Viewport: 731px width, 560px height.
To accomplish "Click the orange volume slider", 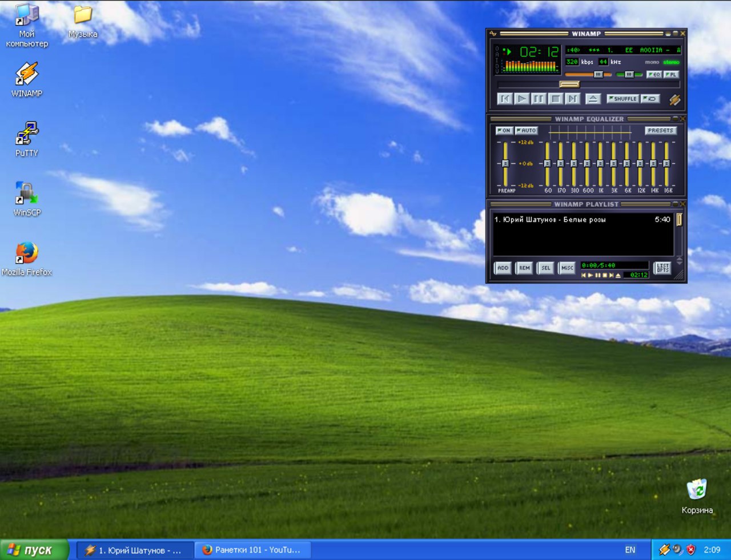I will pos(588,74).
